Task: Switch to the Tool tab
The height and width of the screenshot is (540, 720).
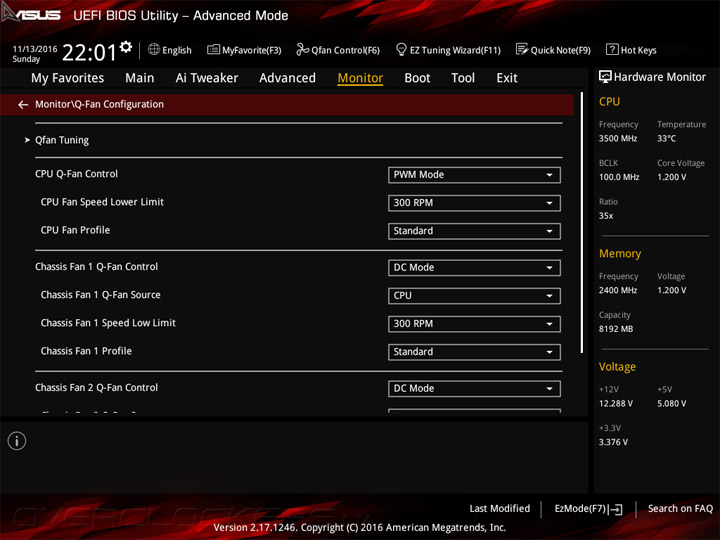Action: tap(463, 78)
